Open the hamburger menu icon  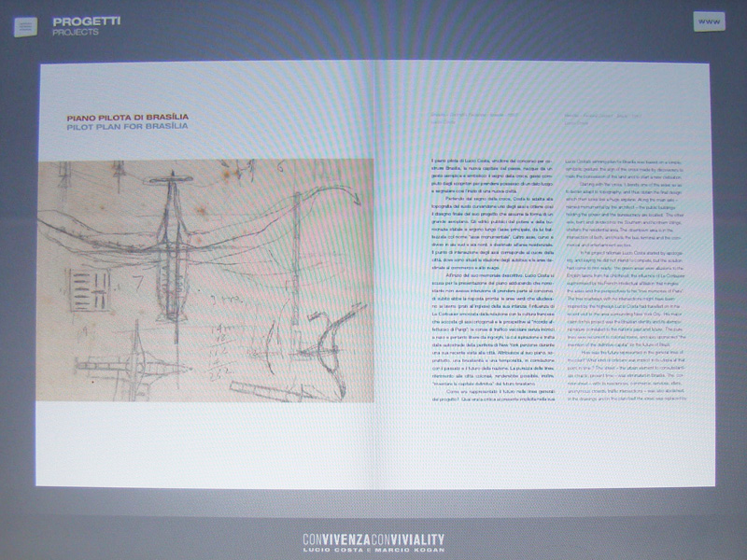[x=25, y=26]
